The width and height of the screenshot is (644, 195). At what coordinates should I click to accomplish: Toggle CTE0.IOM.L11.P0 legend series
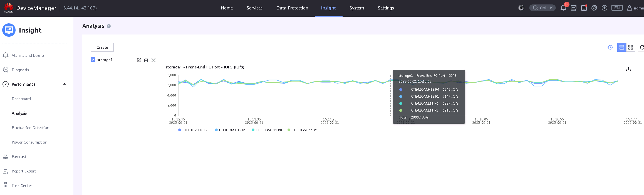(x=267, y=130)
